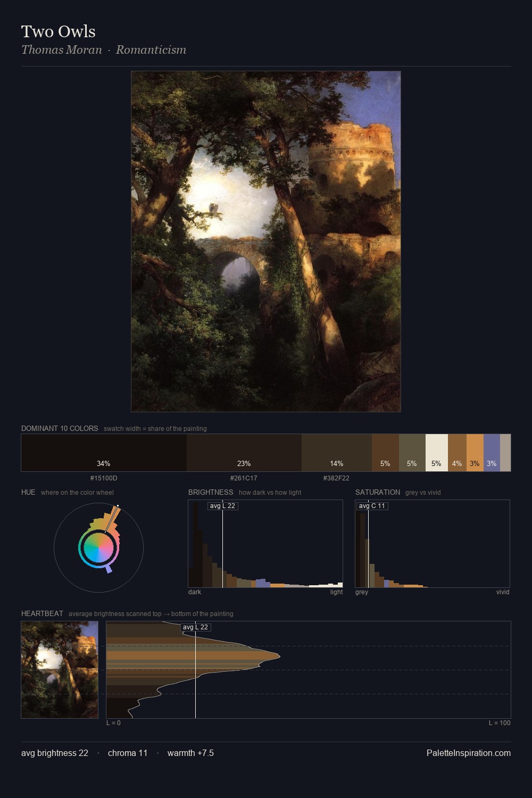Click the heartbeat brightness profile chart
This screenshot has height=798, width=532.
pyautogui.click(x=309, y=670)
